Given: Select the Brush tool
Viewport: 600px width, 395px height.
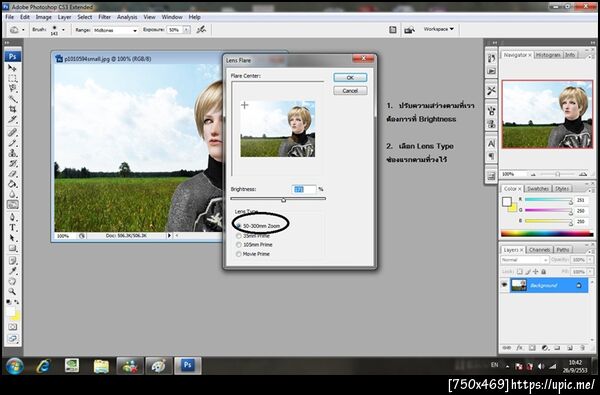Looking at the screenshot, I should (x=12, y=143).
